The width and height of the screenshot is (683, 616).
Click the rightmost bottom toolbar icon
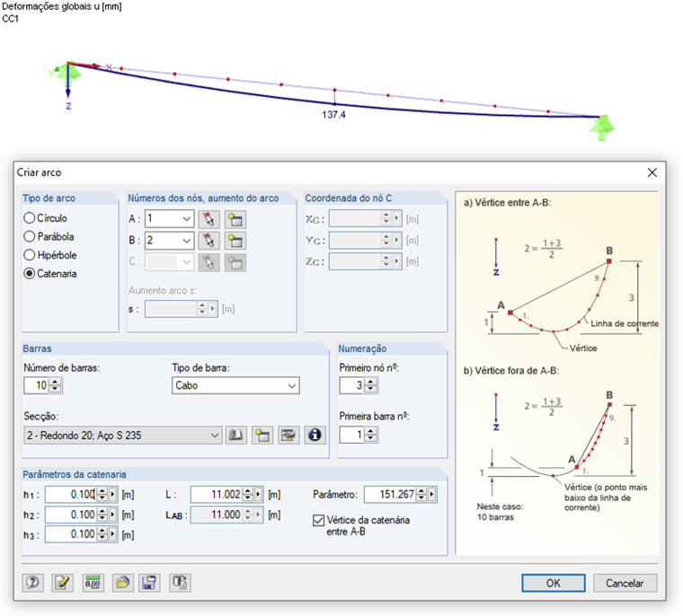click(x=180, y=583)
